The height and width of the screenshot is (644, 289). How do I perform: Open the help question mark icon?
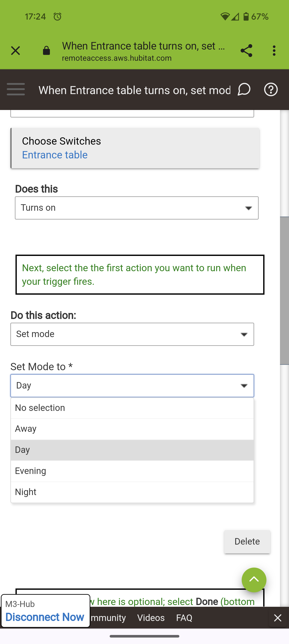[271, 90]
